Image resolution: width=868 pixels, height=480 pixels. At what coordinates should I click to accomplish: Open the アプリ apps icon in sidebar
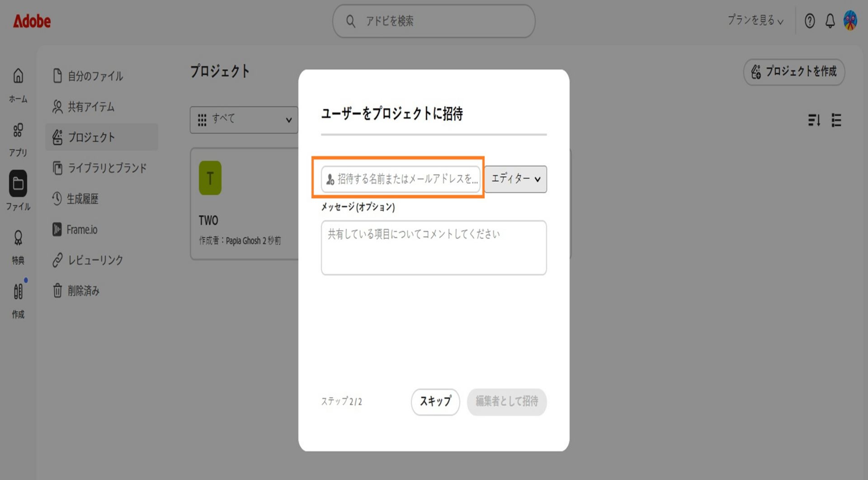point(18,130)
